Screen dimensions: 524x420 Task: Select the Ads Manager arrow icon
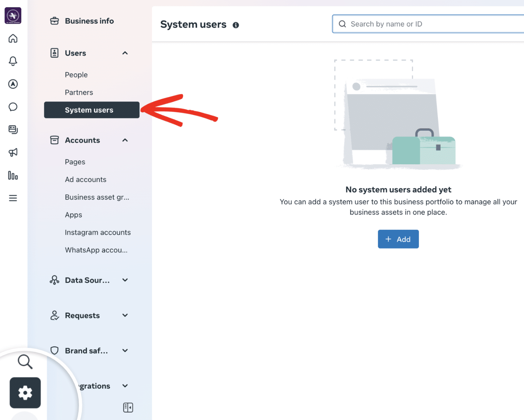tap(13, 84)
